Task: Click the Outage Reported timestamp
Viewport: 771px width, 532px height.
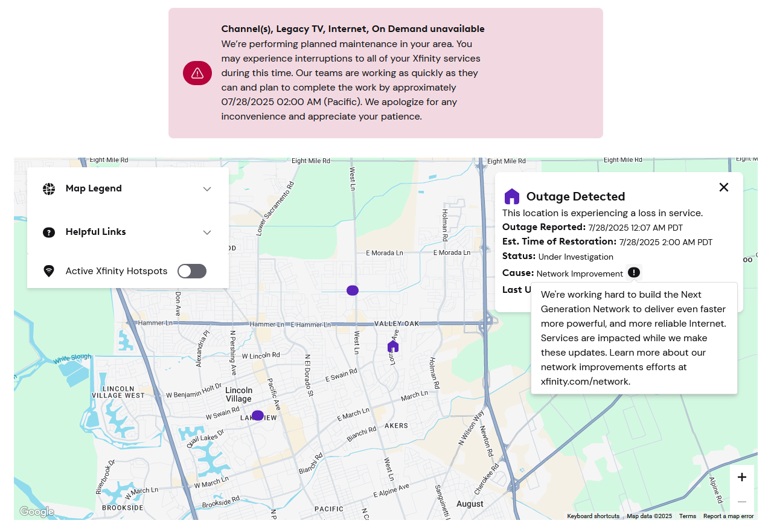Action: pyautogui.click(x=636, y=228)
